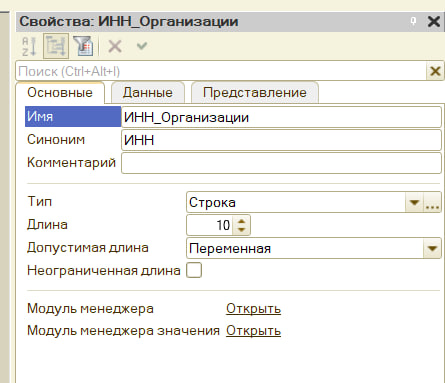This screenshot has height=383, width=445.
Task: Switch to the Представление tab
Action: pos(255,93)
